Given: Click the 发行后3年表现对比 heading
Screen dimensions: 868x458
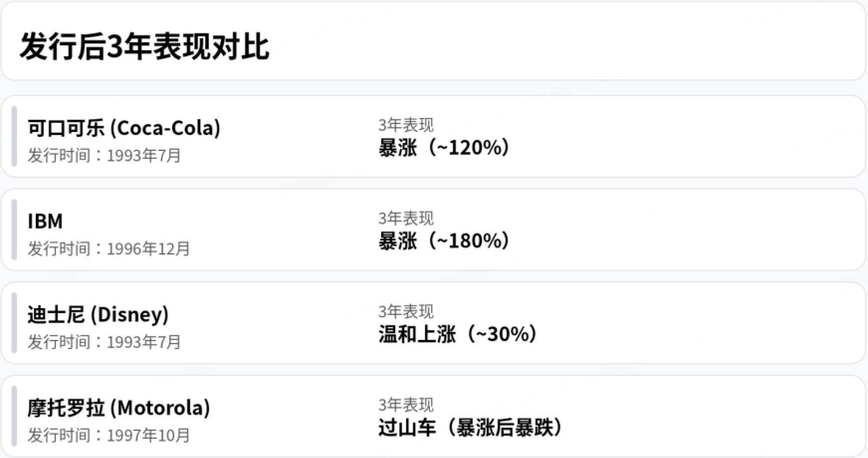Looking at the screenshot, I should pos(144,48).
